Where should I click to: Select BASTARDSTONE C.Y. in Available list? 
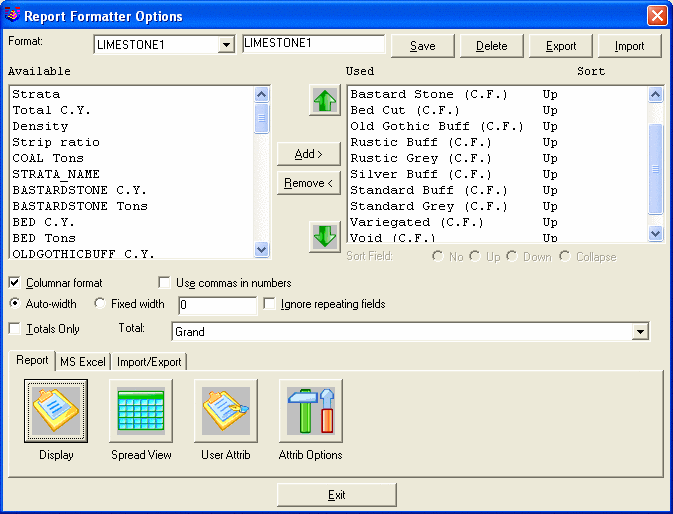[131, 190]
